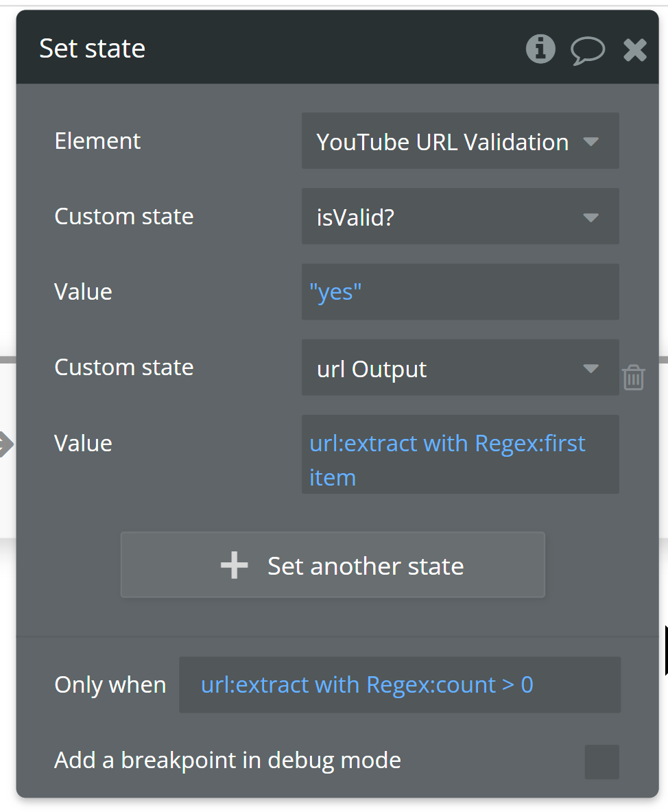
Task: Click the Element field label
Action: 97,141
